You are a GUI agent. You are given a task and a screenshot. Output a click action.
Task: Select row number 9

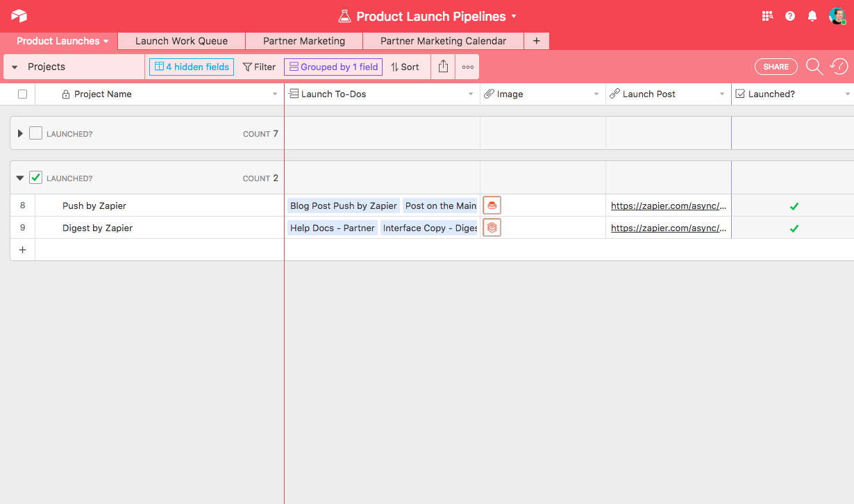pyautogui.click(x=22, y=228)
